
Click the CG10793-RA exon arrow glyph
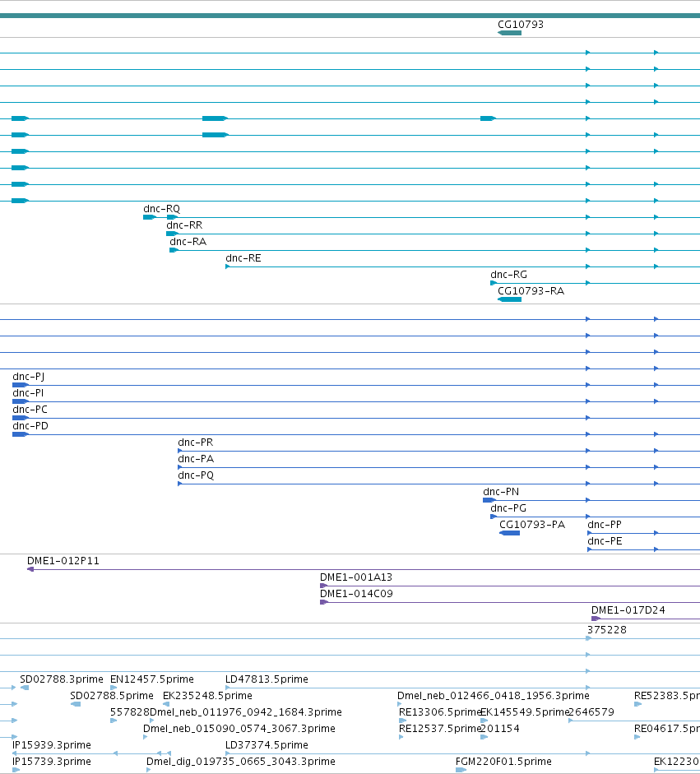tap(509, 299)
